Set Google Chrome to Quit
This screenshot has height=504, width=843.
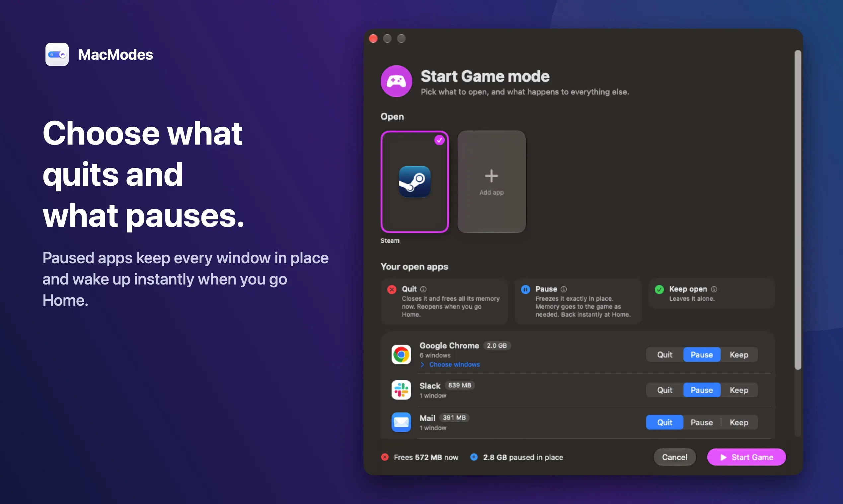pos(664,354)
